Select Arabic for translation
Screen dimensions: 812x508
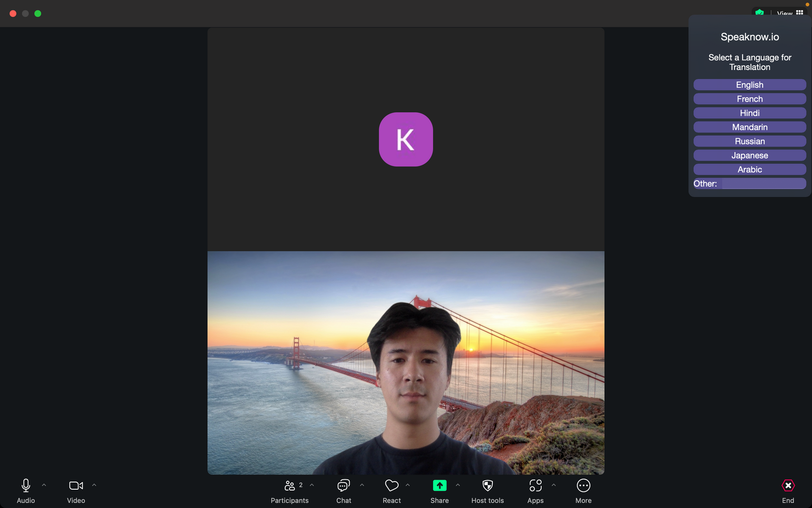click(750, 169)
